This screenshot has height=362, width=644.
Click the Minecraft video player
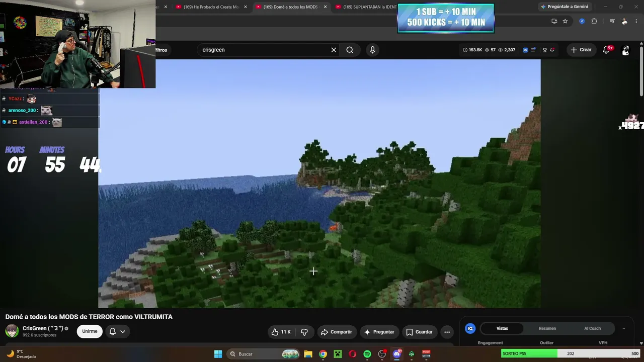pos(319,184)
